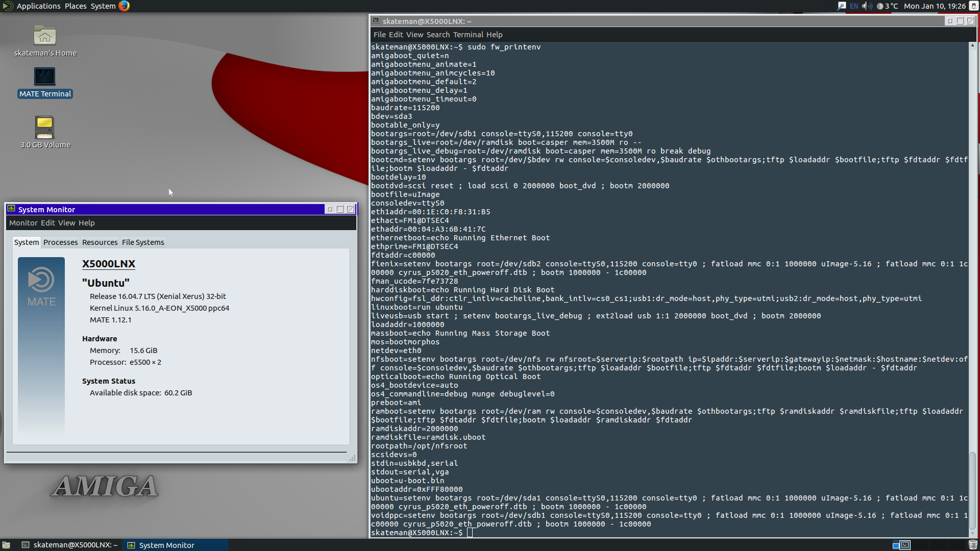Open the network connection tray icon
Image resolution: width=980 pixels, height=551 pixels.
842,6
